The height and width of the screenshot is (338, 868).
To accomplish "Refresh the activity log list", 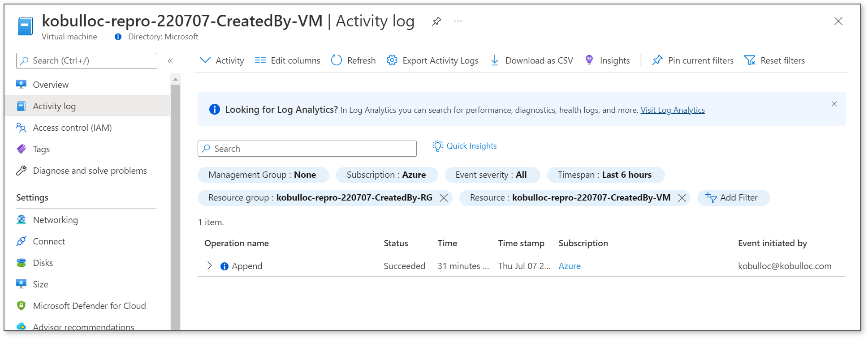I will pyautogui.click(x=353, y=60).
